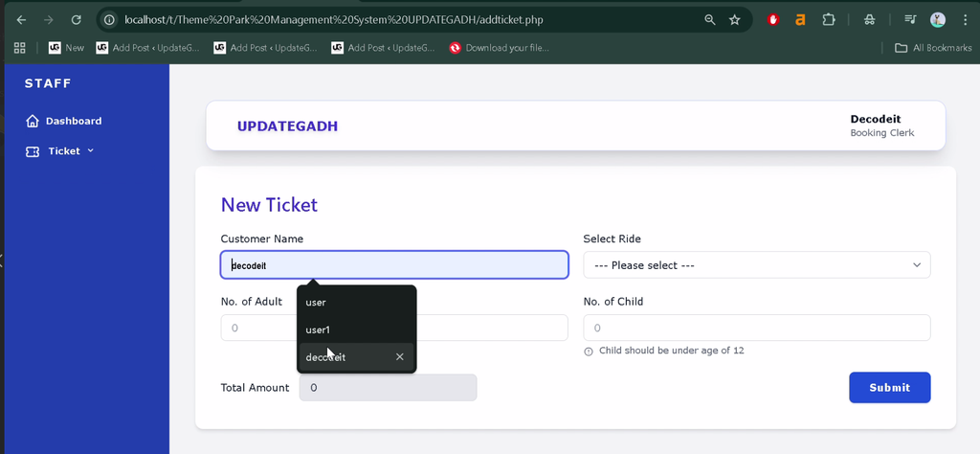Remove the 'decodeit' suggestion with X
This screenshot has width=980, height=454.
tap(400, 357)
